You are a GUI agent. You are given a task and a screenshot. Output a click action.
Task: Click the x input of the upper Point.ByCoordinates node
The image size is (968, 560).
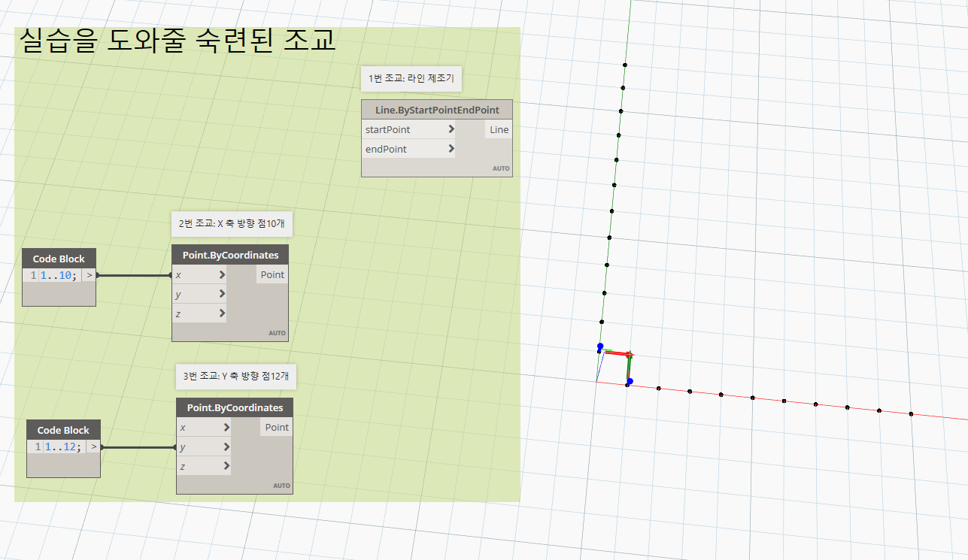[x=199, y=274]
